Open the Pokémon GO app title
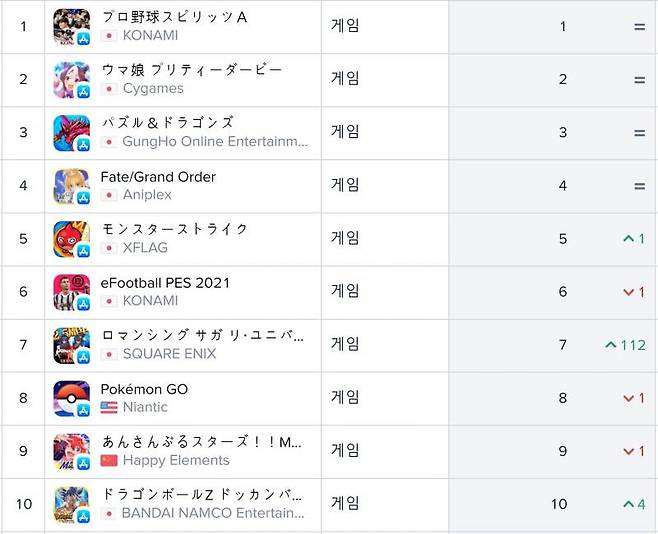Viewport: 658px width, 534px height. point(144,389)
